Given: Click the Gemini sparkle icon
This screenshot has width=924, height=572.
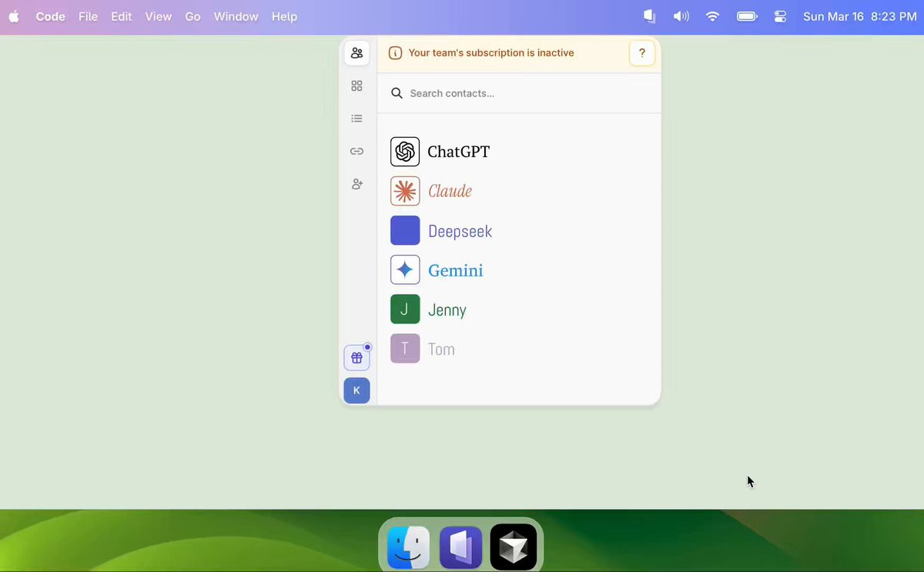Looking at the screenshot, I should pyautogui.click(x=405, y=269).
